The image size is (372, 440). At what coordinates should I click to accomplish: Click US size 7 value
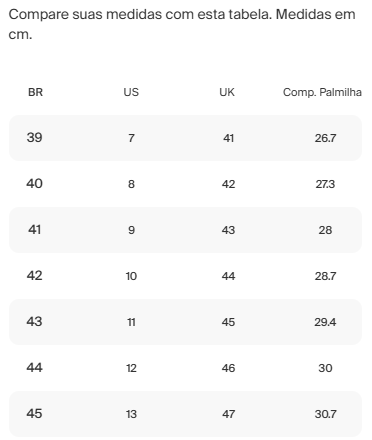(131, 138)
